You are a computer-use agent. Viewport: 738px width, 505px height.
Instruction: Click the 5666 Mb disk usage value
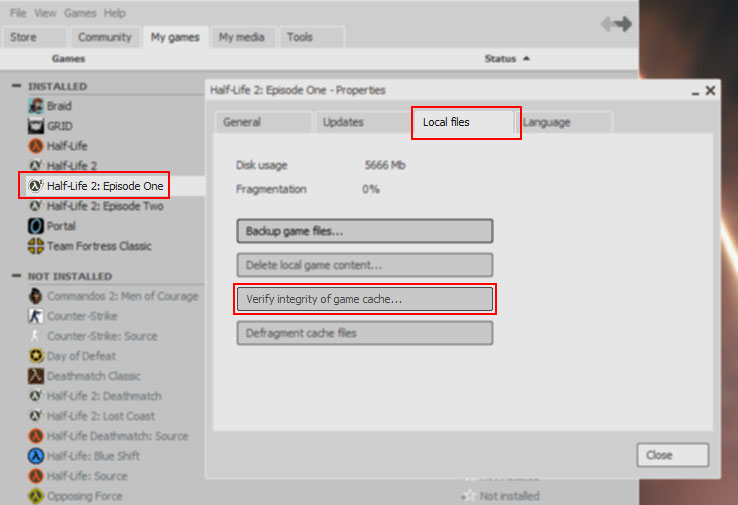385,165
